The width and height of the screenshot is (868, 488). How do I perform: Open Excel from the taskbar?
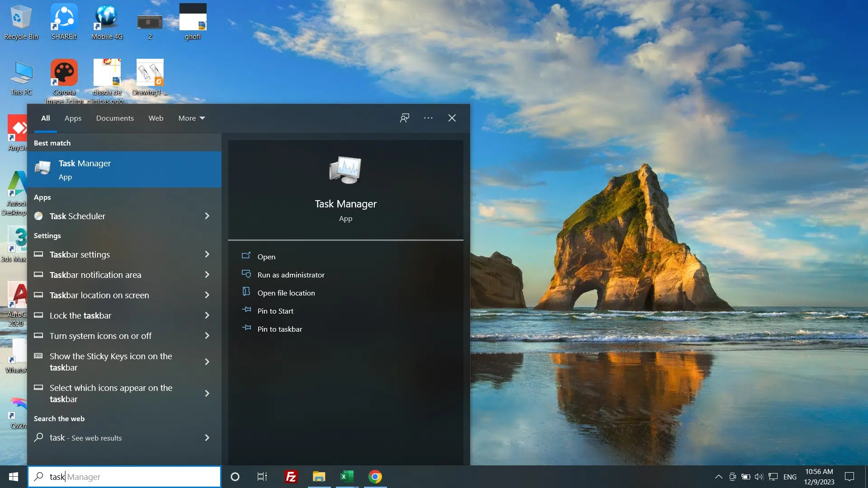[x=347, y=477]
